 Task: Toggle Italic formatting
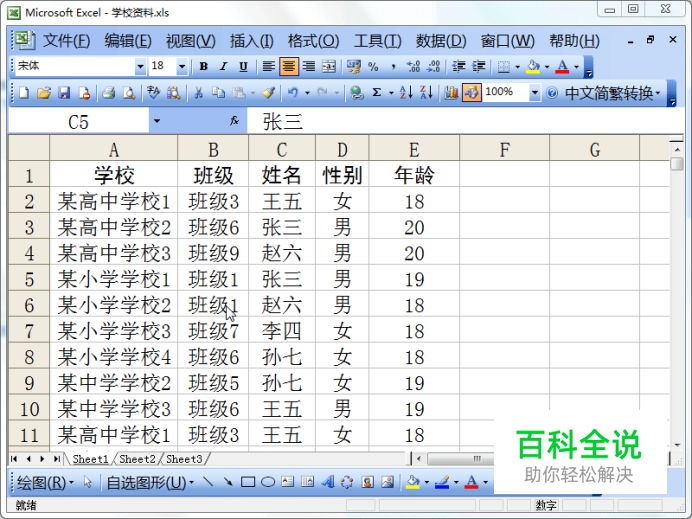223,67
